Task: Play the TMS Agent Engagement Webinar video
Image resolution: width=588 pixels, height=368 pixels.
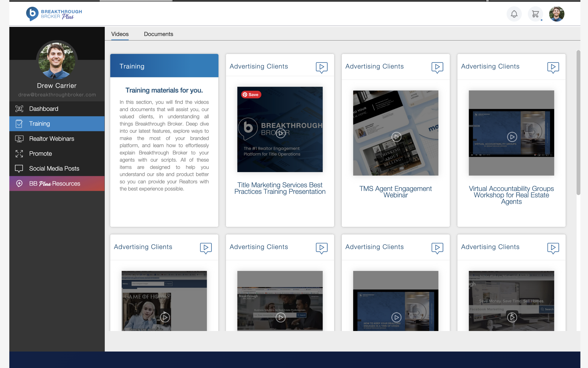Action: pyautogui.click(x=396, y=137)
